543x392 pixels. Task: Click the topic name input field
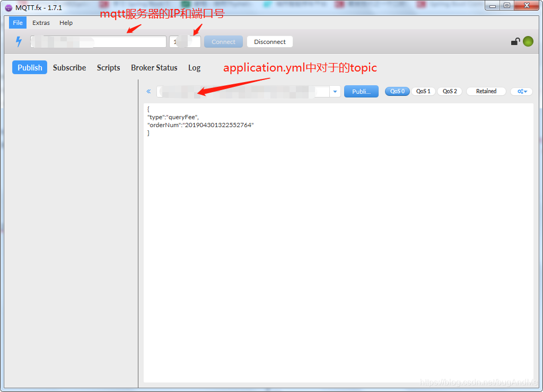pos(243,92)
